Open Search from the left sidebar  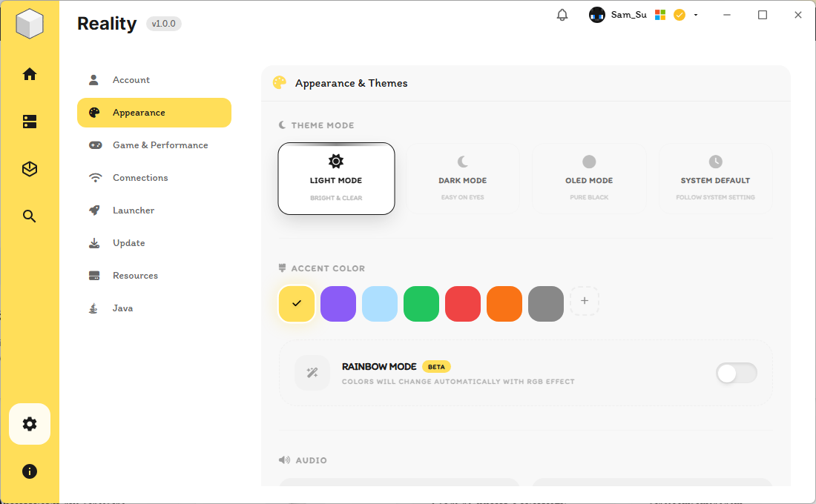[30, 216]
